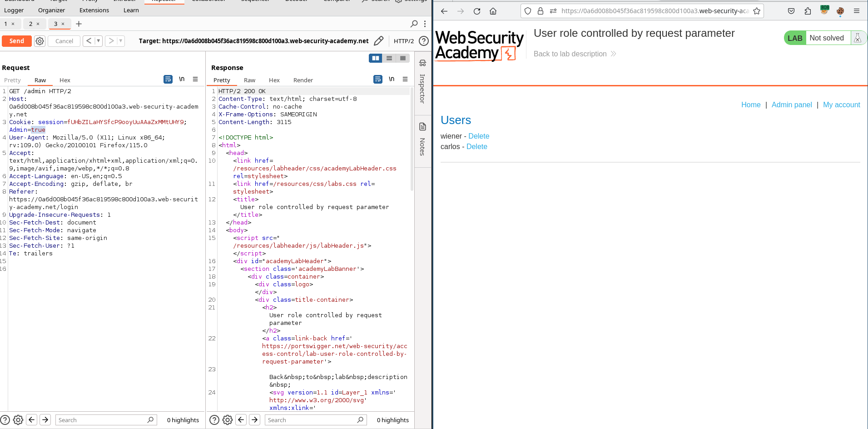The width and height of the screenshot is (868, 429).
Task: Open the Inspector side panel
Action: [x=422, y=83]
